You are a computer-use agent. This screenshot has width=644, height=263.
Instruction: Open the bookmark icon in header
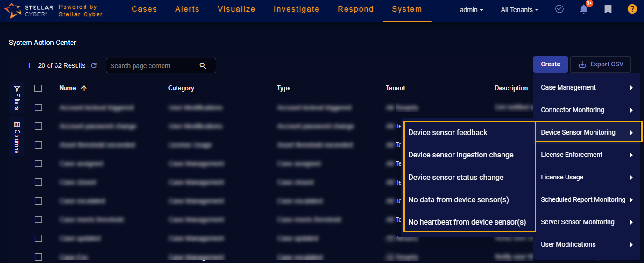coord(608,9)
